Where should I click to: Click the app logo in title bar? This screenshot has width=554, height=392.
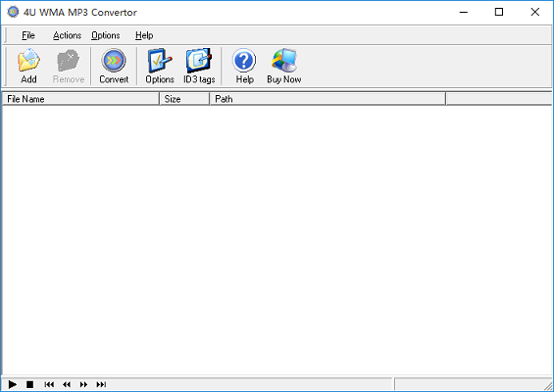point(13,12)
